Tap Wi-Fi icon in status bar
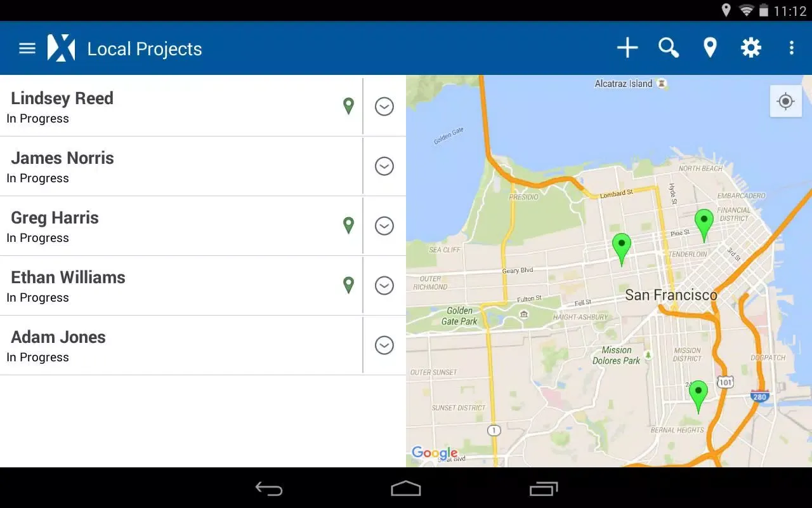Image resolution: width=812 pixels, height=508 pixels. tap(747, 10)
